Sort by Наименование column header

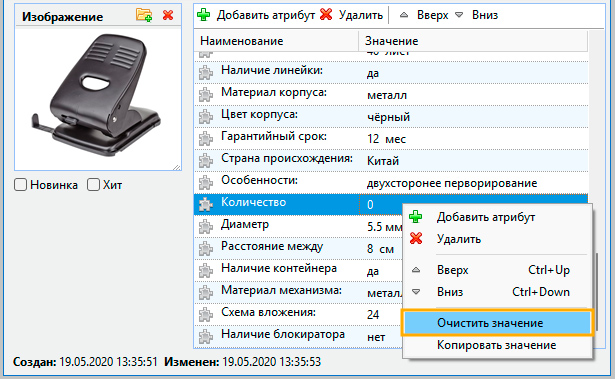[x=276, y=41]
